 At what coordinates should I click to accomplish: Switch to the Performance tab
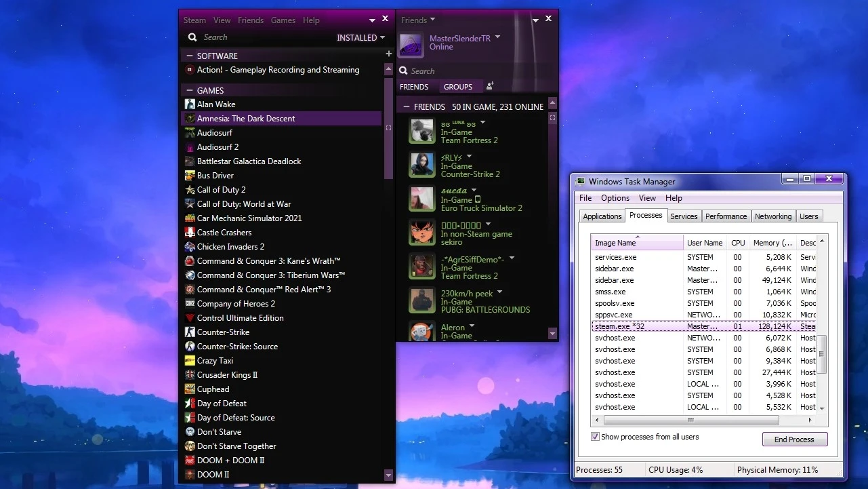pyautogui.click(x=726, y=216)
